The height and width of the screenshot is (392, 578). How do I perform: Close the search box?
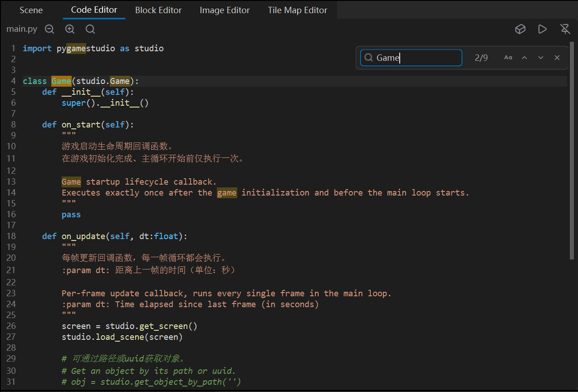[557, 58]
